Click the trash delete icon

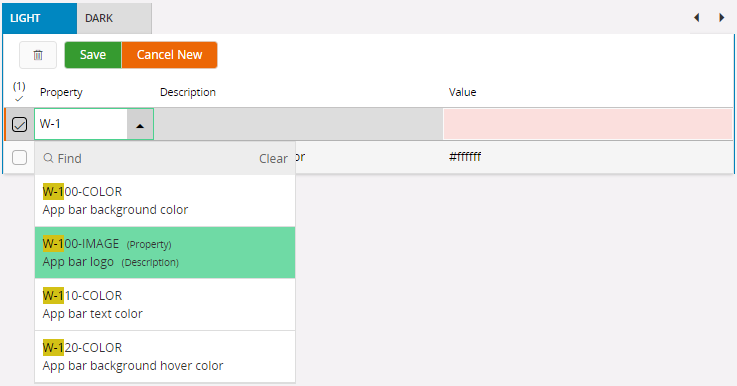[38, 55]
